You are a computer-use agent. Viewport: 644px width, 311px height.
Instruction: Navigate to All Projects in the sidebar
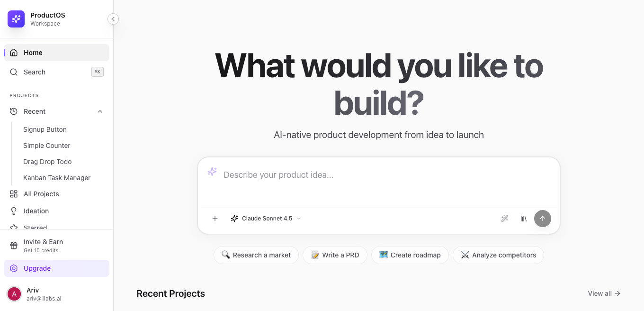click(x=41, y=194)
